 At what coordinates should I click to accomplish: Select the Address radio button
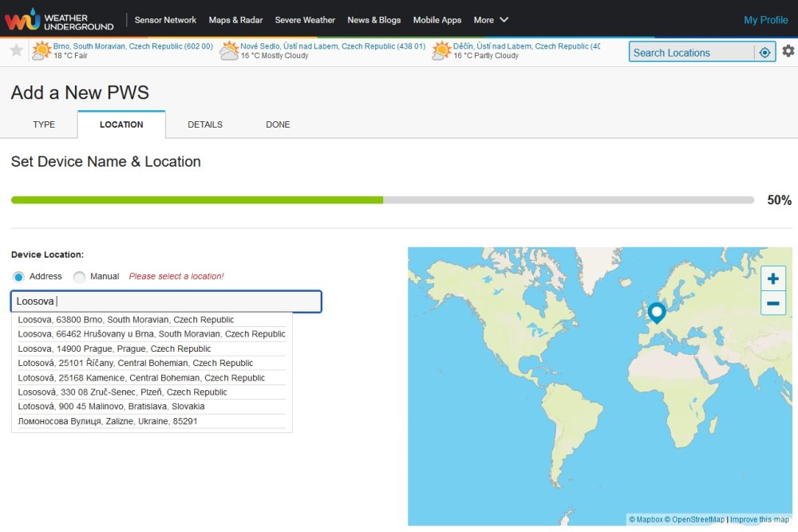(18, 277)
